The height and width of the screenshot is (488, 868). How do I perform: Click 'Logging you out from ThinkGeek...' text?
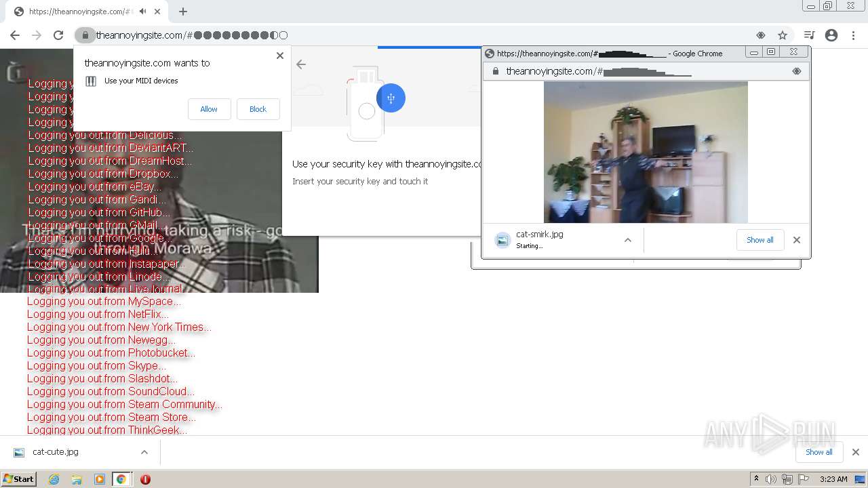tap(107, 430)
